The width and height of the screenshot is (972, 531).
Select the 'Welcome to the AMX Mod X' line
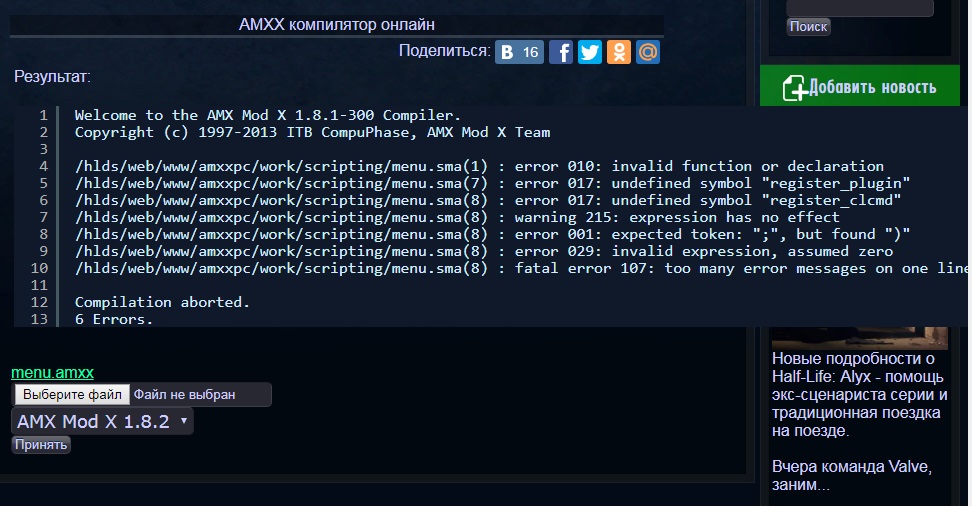point(268,115)
